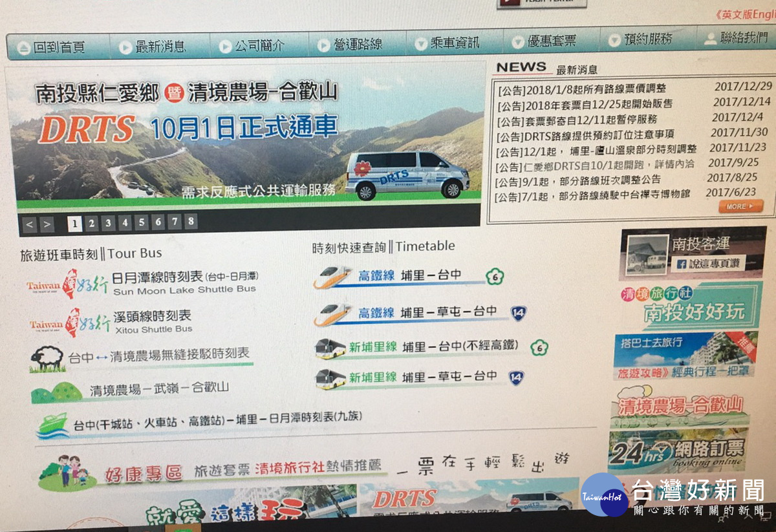Open the 高鐵線 埔里－草屯－台中 timetable link

point(427,312)
